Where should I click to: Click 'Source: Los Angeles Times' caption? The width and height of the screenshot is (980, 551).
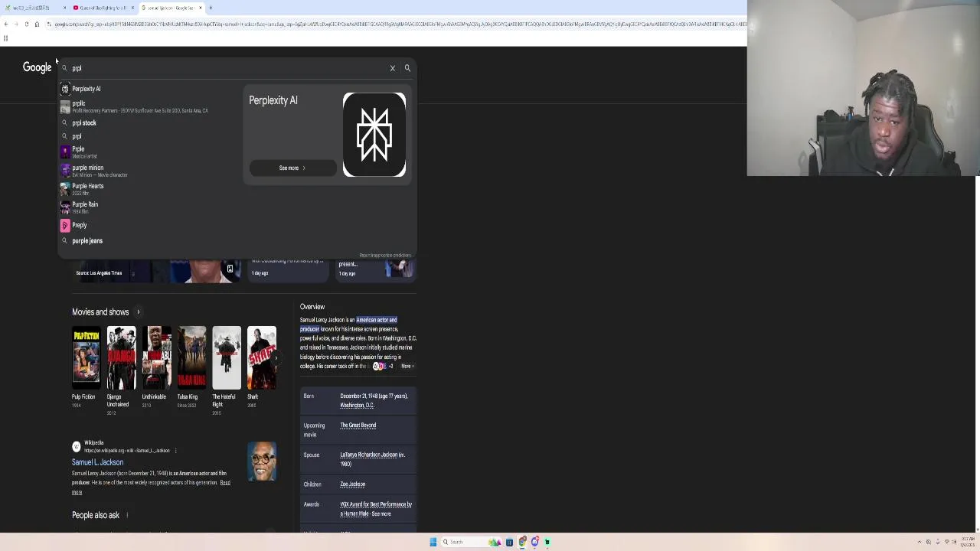[99, 273]
